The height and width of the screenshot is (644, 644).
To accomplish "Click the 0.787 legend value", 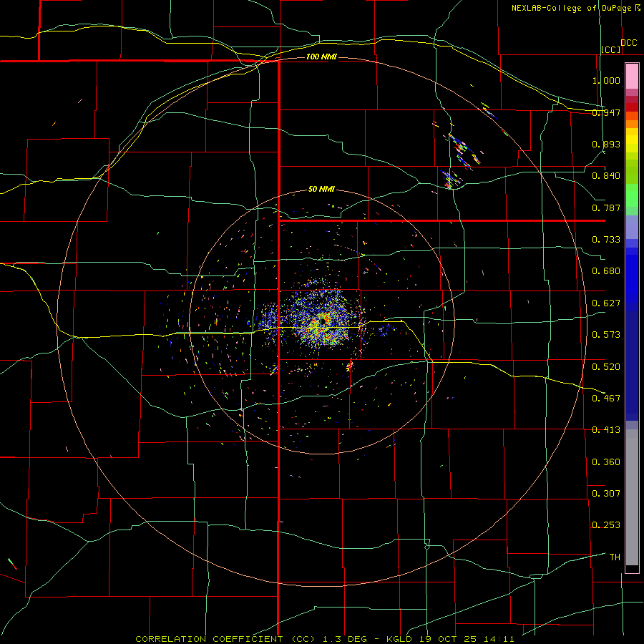I will 606,208.
